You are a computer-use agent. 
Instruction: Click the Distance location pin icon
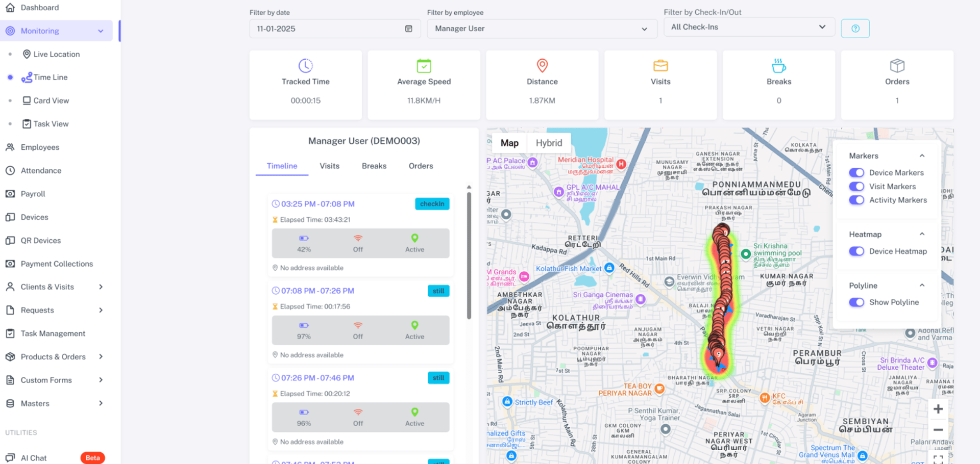pyautogui.click(x=542, y=66)
